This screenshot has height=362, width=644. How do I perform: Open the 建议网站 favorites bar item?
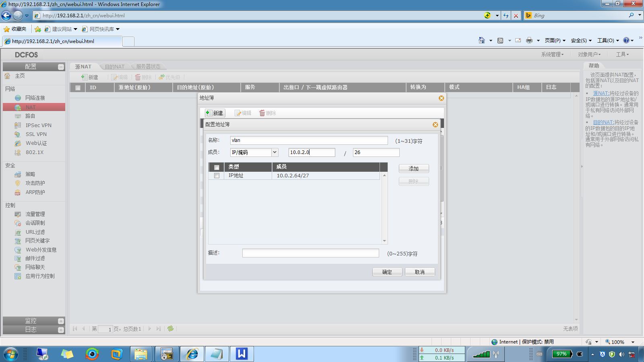(61, 29)
